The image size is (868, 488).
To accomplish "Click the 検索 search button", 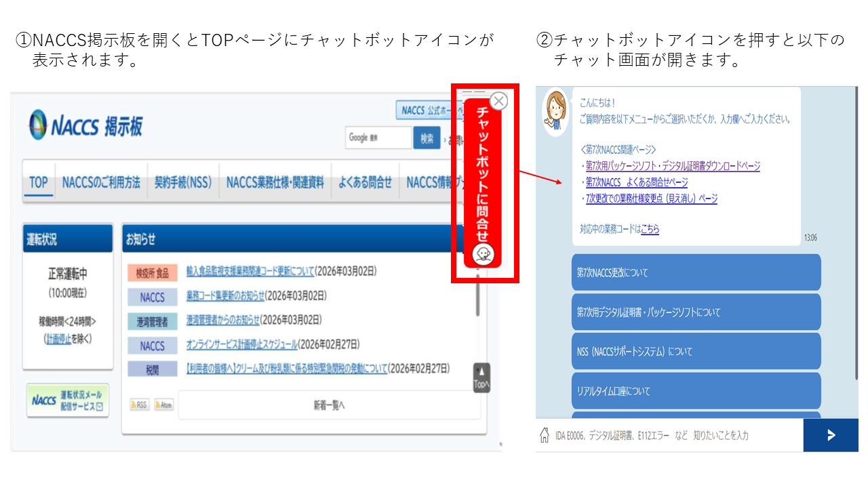I will tap(427, 138).
